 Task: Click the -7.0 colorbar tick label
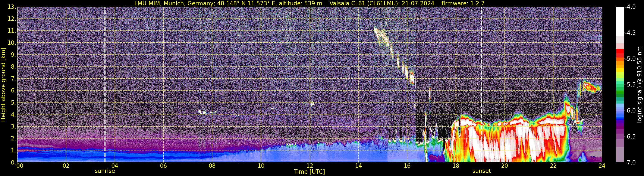pyautogui.click(x=630, y=162)
